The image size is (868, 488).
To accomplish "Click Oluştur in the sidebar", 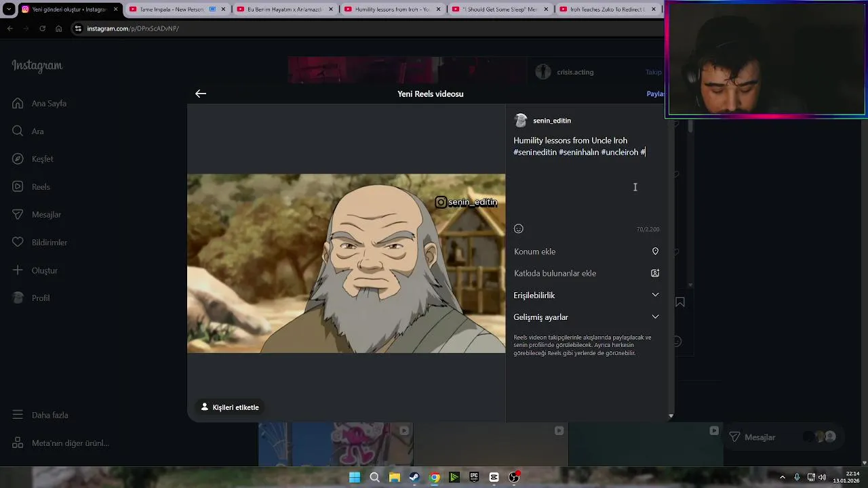I will pos(35,270).
